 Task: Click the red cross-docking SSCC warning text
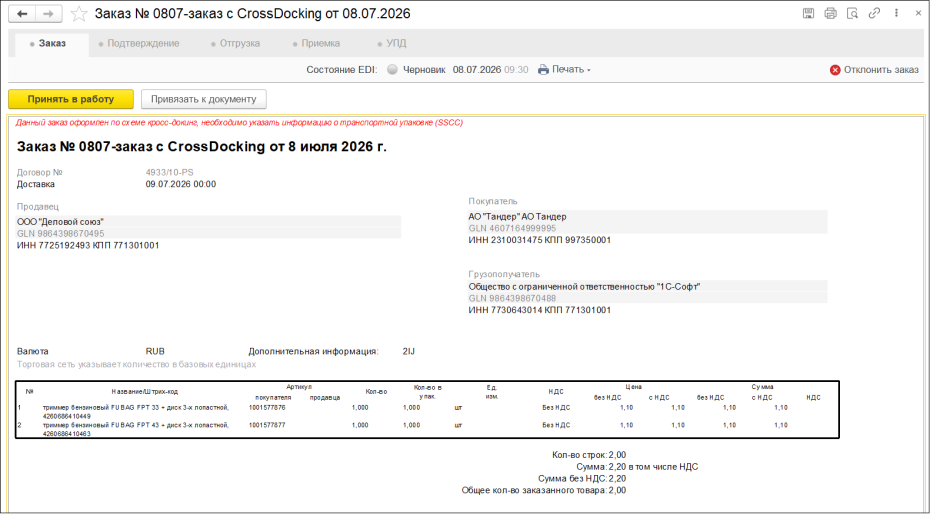[239, 123]
